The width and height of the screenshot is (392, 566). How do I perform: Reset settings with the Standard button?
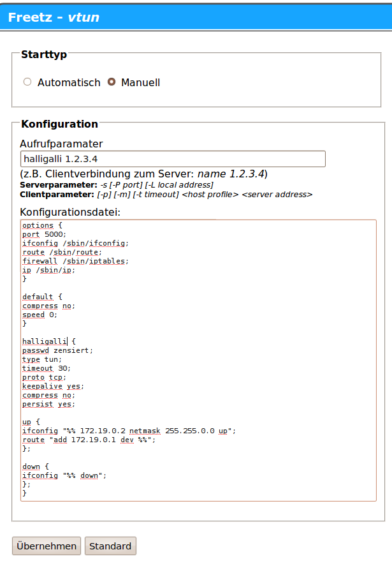tap(110, 546)
